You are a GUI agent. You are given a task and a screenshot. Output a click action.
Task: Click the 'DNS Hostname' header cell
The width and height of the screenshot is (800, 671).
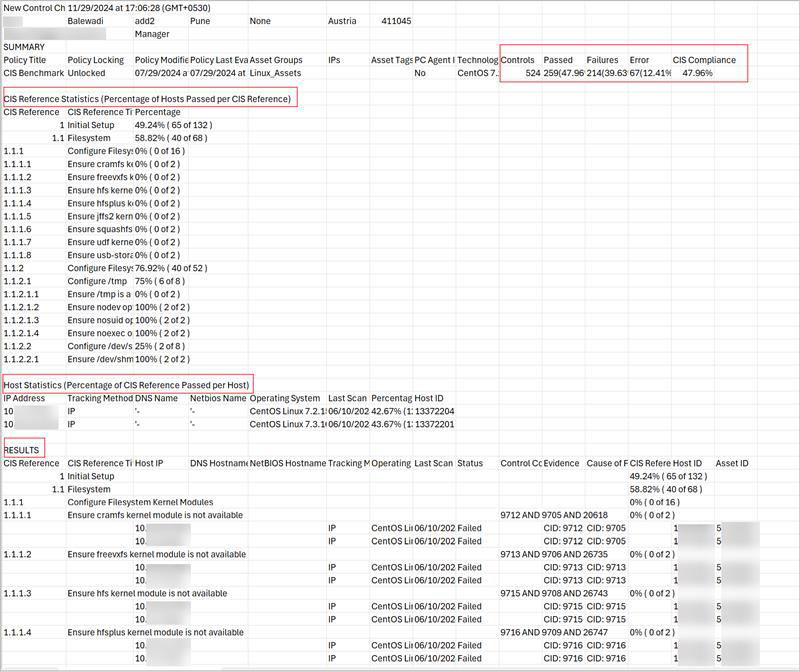pos(219,463)
